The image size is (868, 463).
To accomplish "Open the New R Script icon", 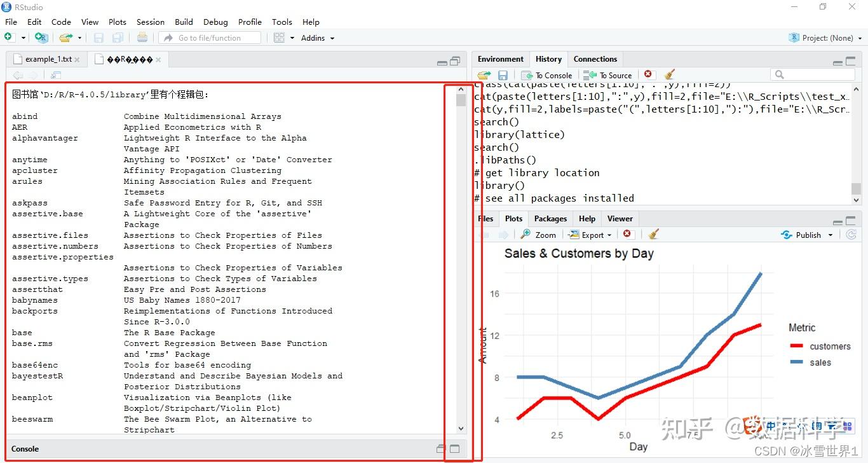I will point(10,37).
